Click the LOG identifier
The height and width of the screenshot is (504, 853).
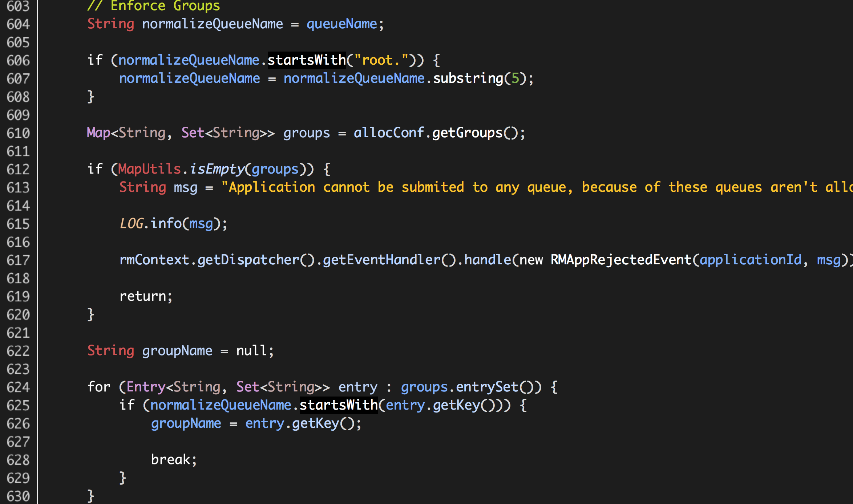(132, 224)
